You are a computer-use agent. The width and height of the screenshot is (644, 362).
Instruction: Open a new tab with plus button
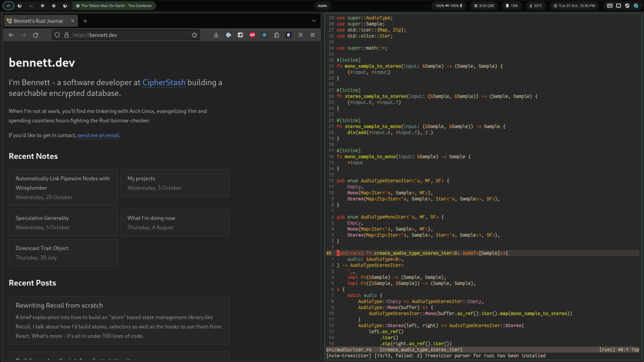click(85, 21)
